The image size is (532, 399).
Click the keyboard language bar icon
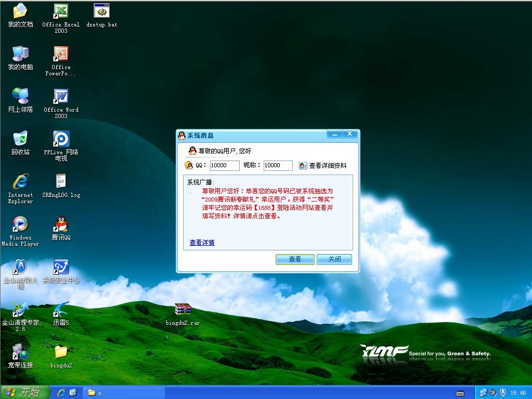click(x=460, y=393)
